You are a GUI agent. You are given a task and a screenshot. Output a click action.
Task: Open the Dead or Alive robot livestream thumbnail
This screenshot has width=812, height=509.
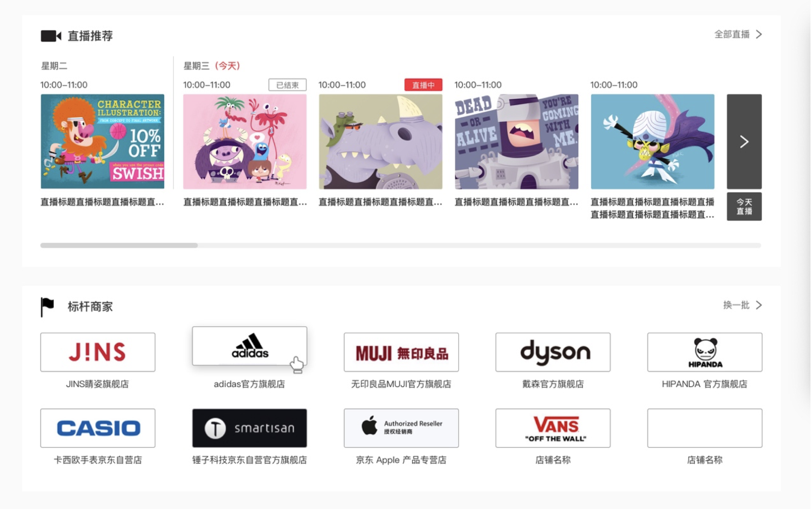click(x=516, y=142)
